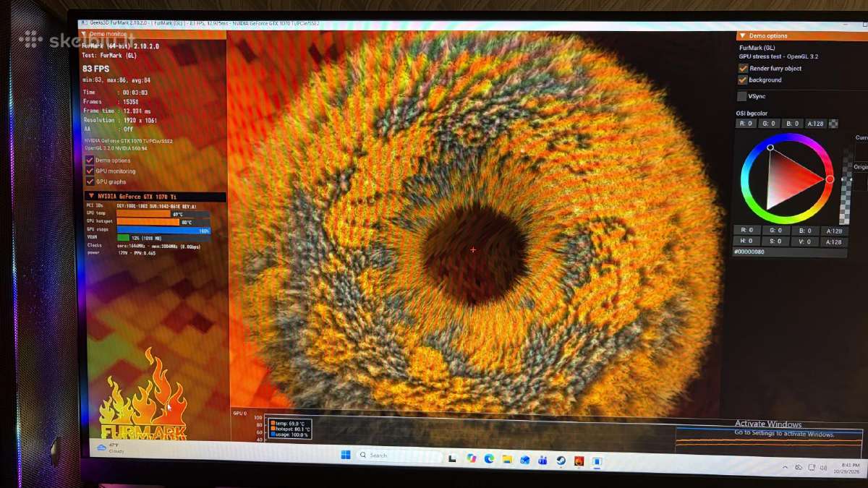Click the V: 0 value field
The image size is (868, 488).
[804, 241]
